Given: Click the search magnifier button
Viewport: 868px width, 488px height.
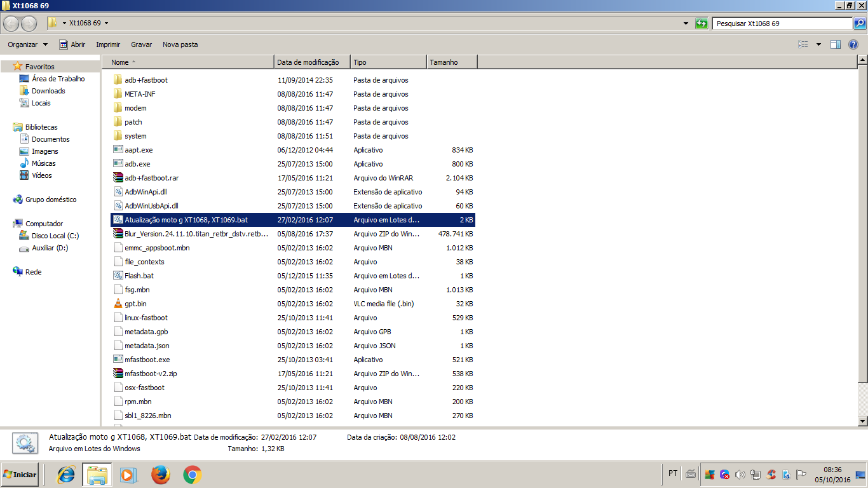Looking at the screenshot, I should click(x=859, y=24).
